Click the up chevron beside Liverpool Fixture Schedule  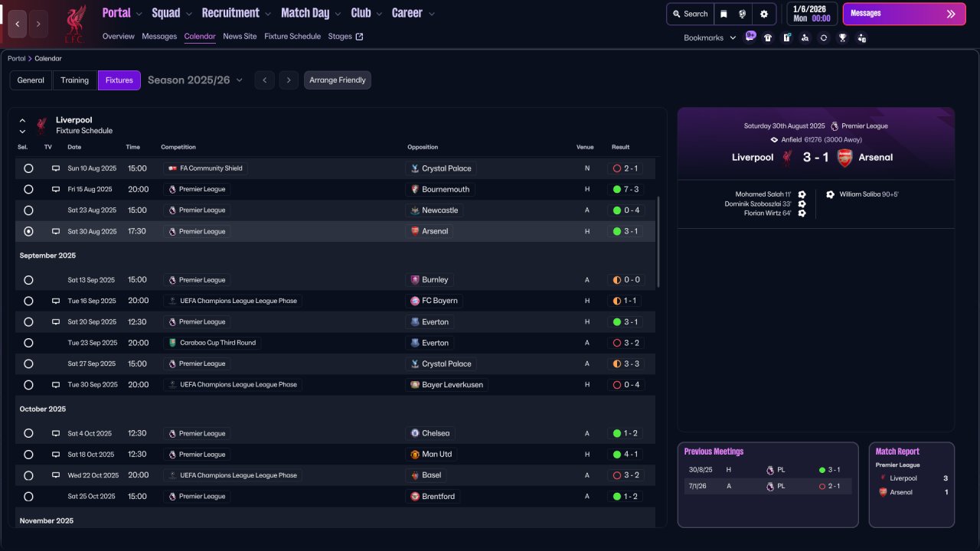[x=22, y=120]
